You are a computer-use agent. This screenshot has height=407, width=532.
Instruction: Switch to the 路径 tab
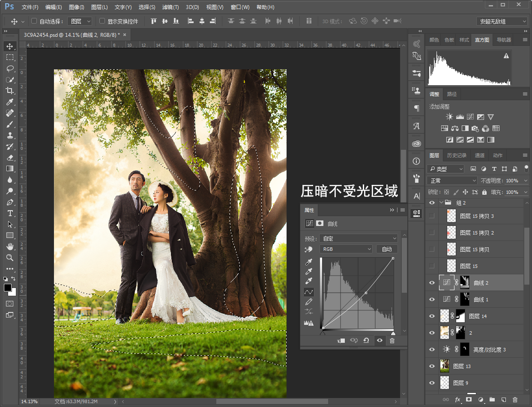click(x=452, y=94)
